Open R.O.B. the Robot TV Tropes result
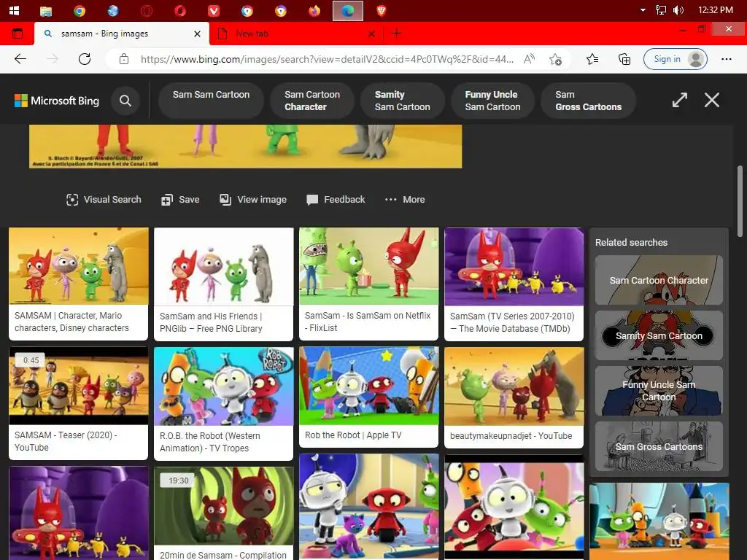The width and height of the screenshot is (747, 560). (223, 404)
